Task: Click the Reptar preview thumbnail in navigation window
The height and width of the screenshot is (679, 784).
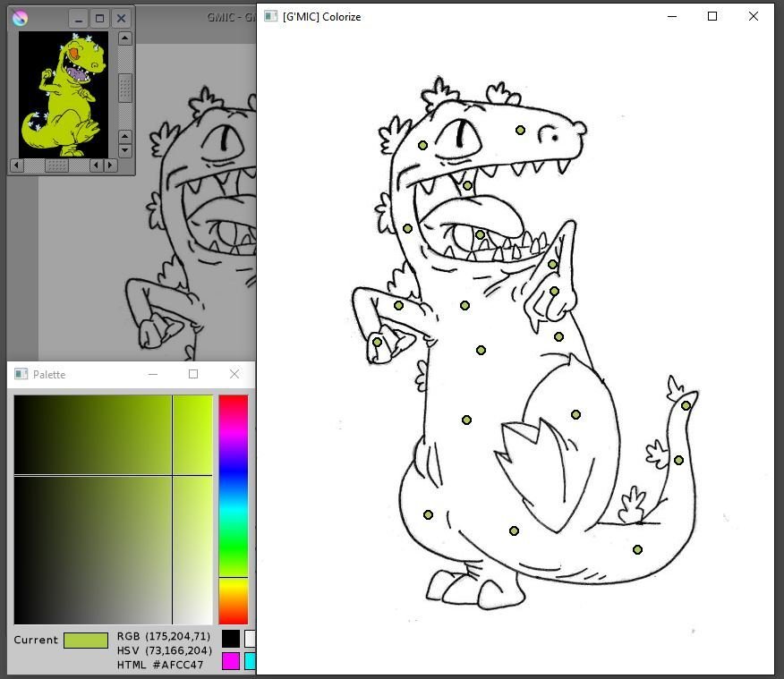Action: coord(64,95)
